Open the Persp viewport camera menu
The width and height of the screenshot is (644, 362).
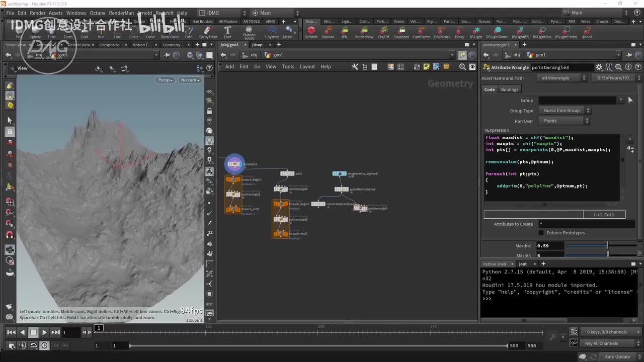tap(165, 80)
